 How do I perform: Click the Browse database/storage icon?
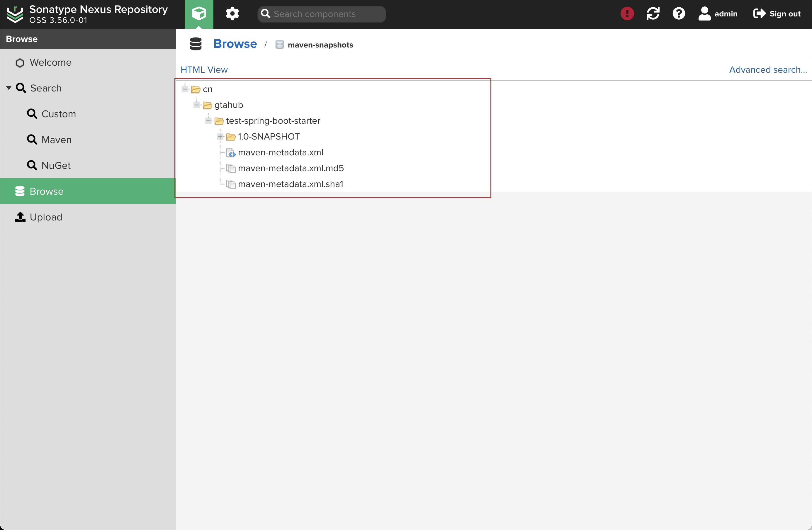(x=196, y=44)
